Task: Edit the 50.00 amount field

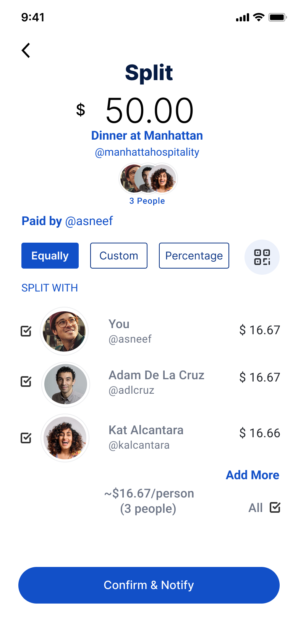Action: (149, 111)
